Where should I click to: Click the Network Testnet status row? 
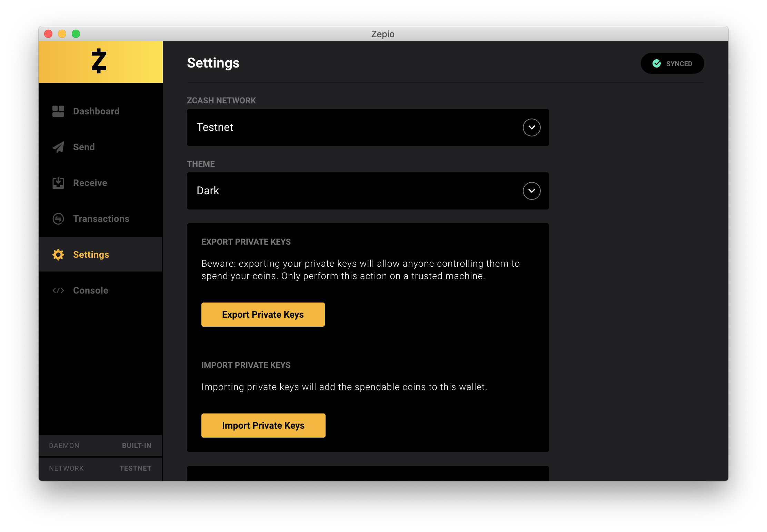(100, 468)
